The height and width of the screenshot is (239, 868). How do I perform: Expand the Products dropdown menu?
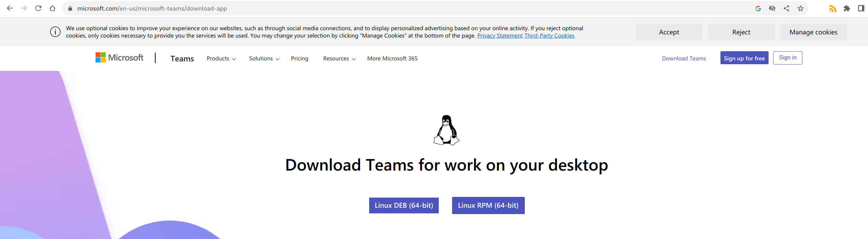pyautogui.click(x=221, y=59)
